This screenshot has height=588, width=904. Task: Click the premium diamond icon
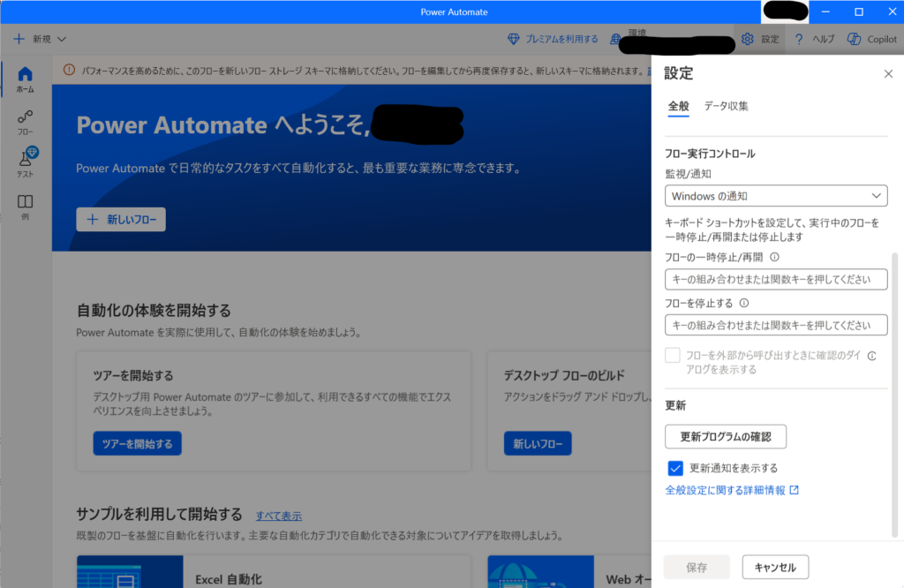(514, 39)
